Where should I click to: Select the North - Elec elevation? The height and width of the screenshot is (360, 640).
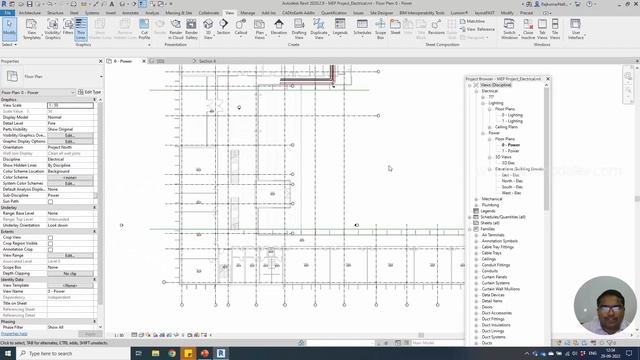(x=512, y=181)
